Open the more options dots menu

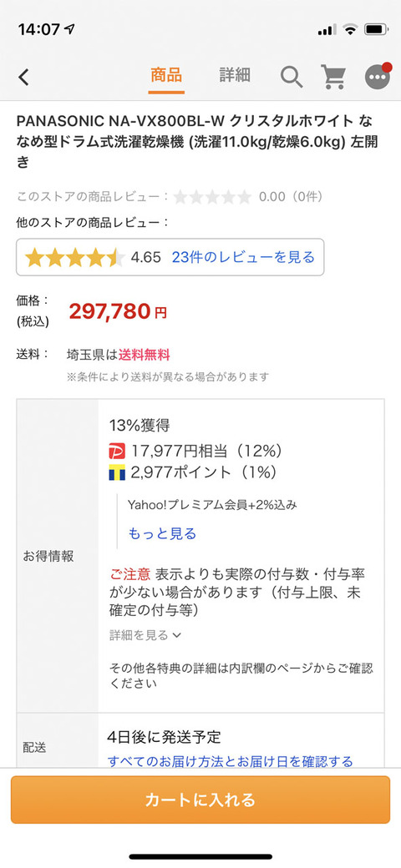click(378, 77)
